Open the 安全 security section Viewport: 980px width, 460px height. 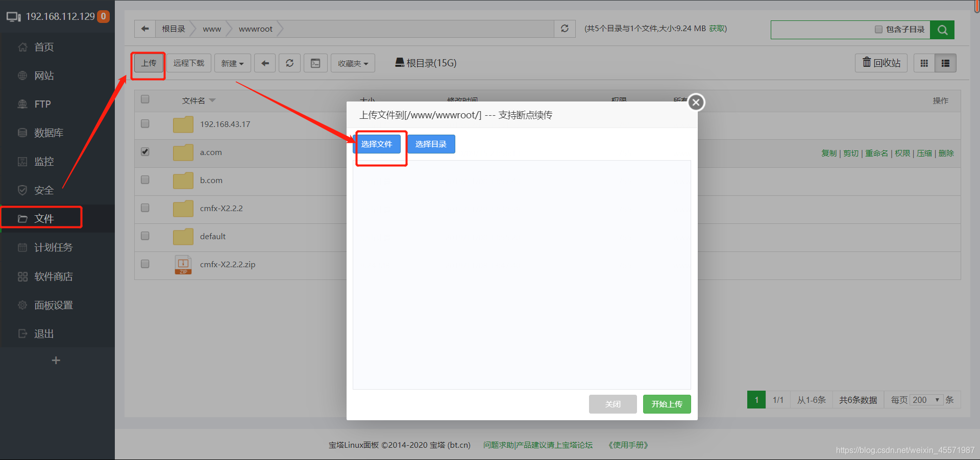pyautogui.click(x=44, y=190)
